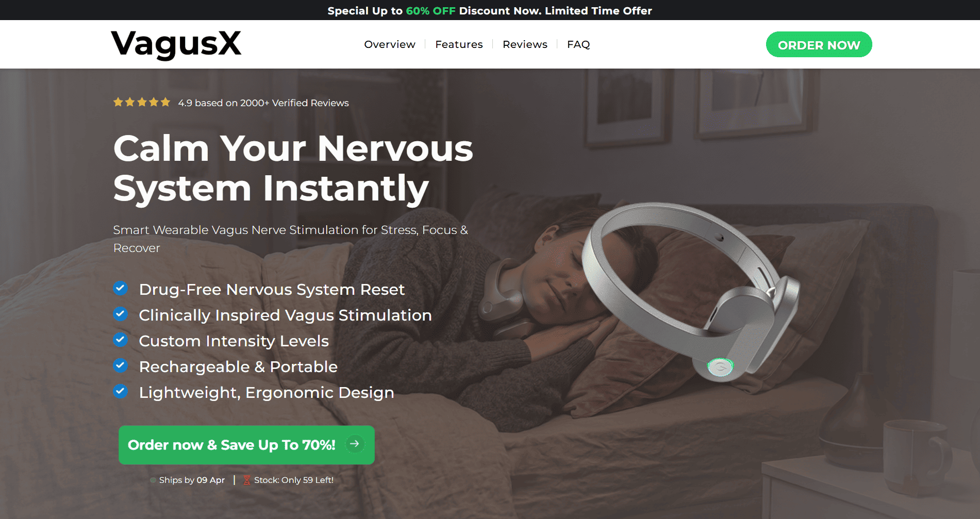The height and width of the screenshot is (519, 980).
Task: Click the 60% OFF discount banner
Action: pyautogui.click(x=490, y=10)
